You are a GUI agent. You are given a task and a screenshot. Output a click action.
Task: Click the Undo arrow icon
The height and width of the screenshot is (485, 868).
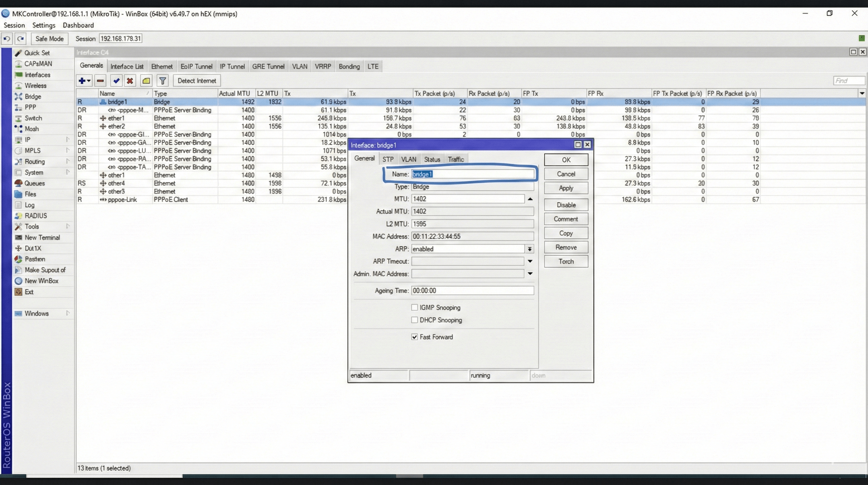pos(7,39)
